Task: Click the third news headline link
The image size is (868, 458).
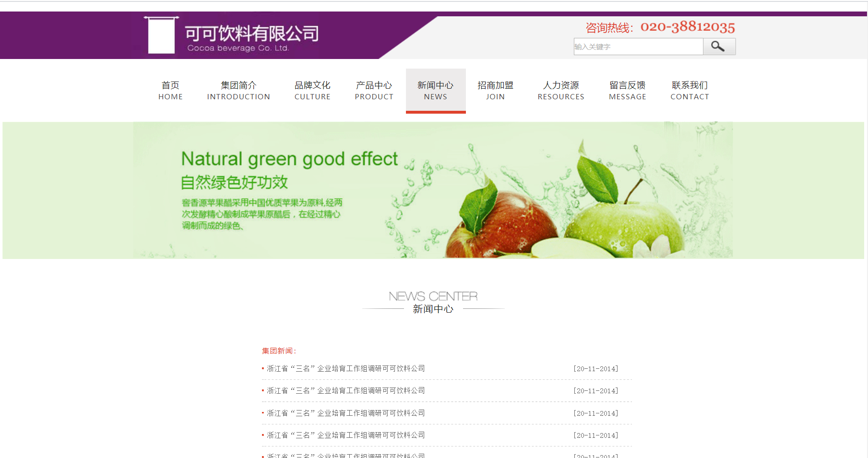Action: point(345,413)
